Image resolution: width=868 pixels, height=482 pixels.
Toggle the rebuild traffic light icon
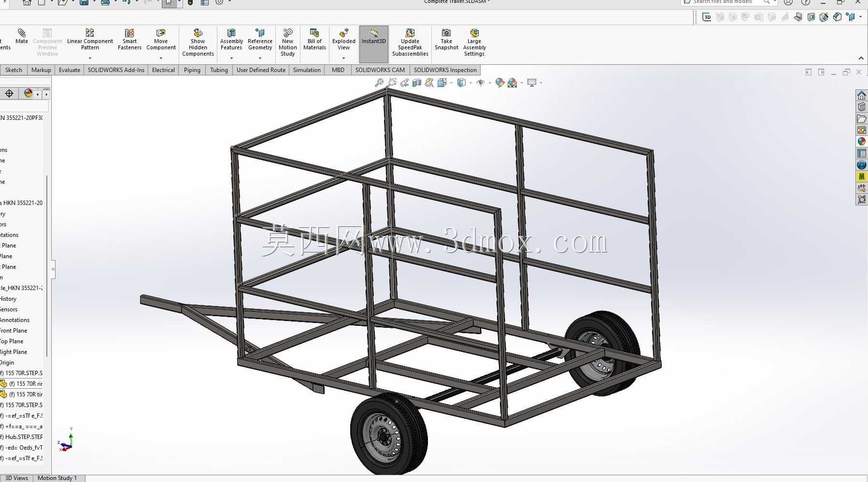click(190, 2)
